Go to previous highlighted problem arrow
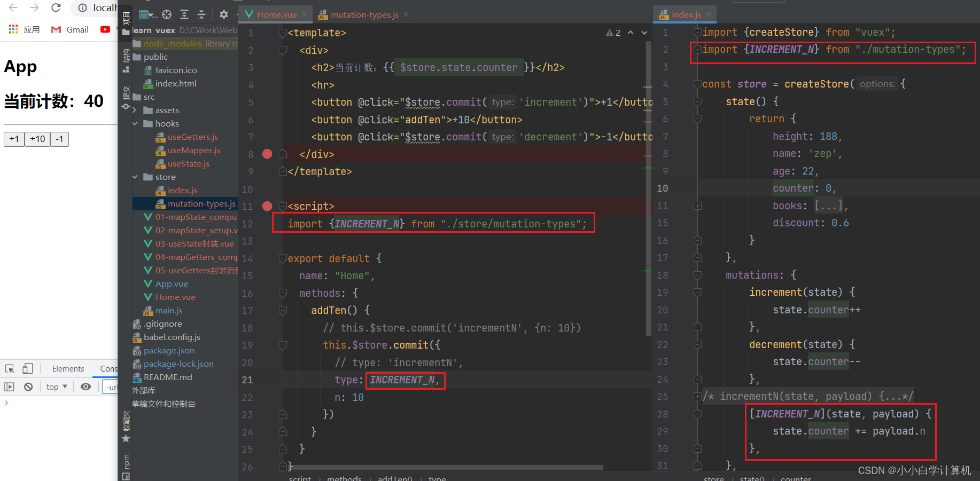980x481 pixels. point(631,33)
